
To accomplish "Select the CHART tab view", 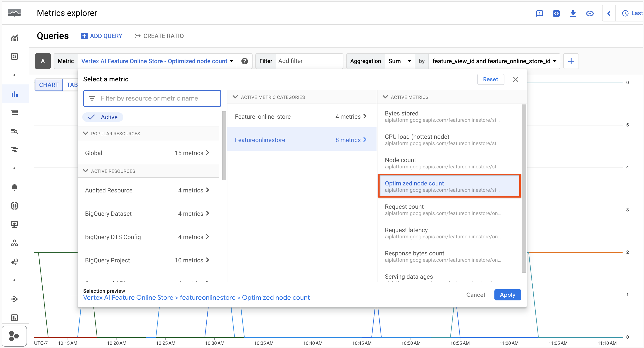I will pyautogui.click(x=49, y=85).
